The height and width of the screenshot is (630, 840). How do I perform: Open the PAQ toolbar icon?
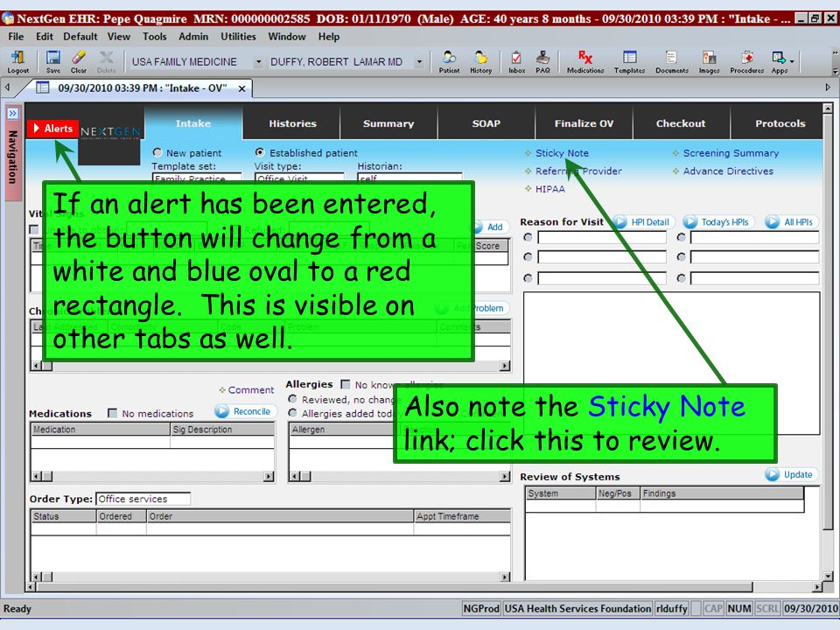click(542, 61)
